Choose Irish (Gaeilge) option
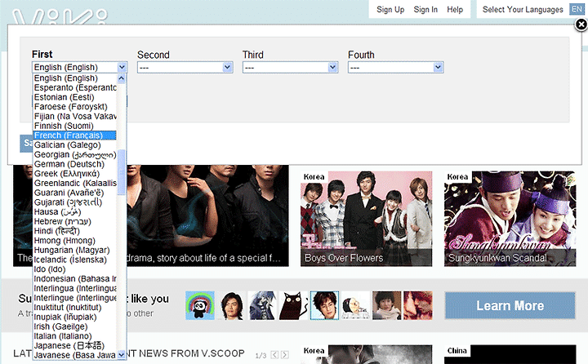588x364 pixels. point(75,326)
